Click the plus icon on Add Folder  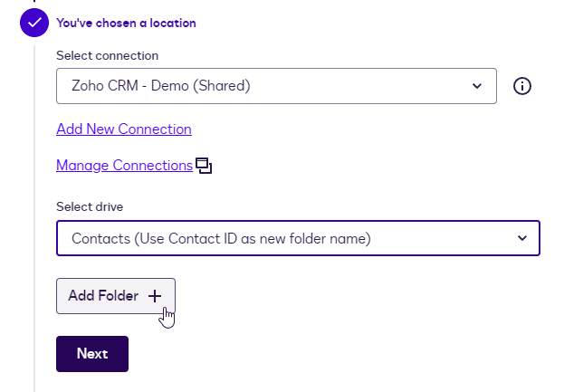coord(155,296)
